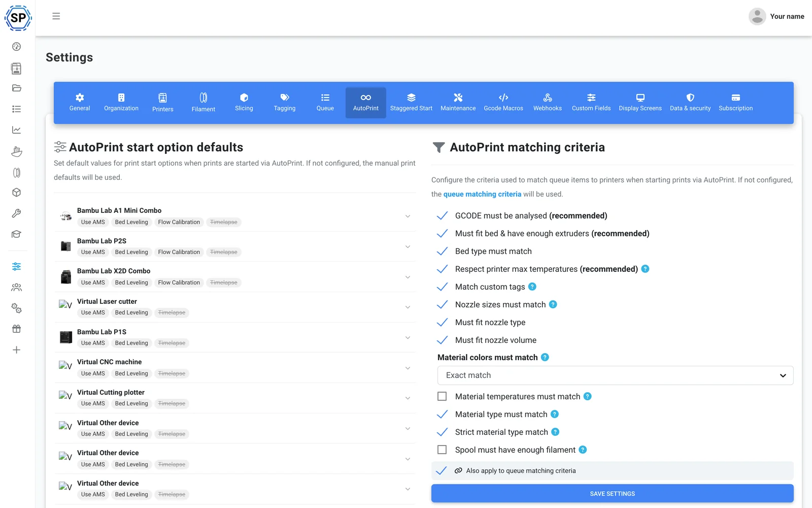Open the analytics chart sidebar icon
This screenshot has width=812, height=508.
(x=17, y=130)
